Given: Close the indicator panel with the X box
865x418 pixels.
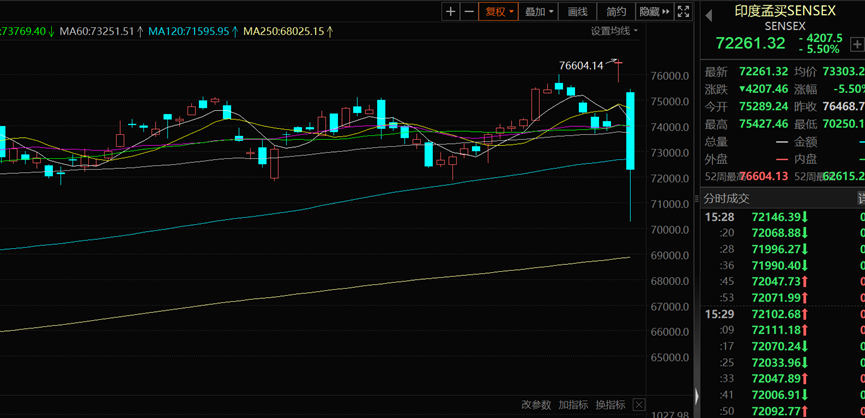Looking at the screenshot, I should pos(638,405).
